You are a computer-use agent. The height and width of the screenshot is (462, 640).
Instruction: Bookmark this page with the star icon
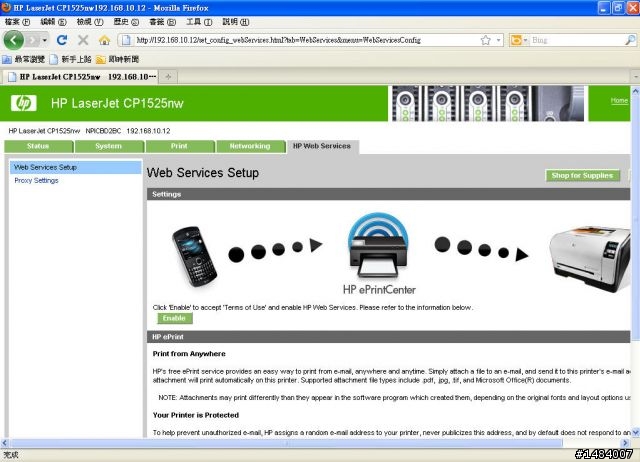click(x=485, y=40)
